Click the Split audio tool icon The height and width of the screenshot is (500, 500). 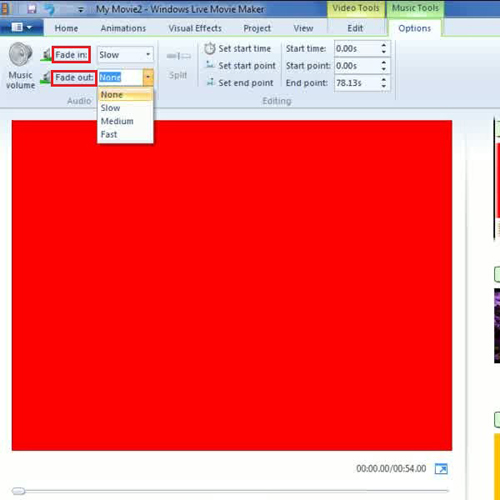point(179,56)
